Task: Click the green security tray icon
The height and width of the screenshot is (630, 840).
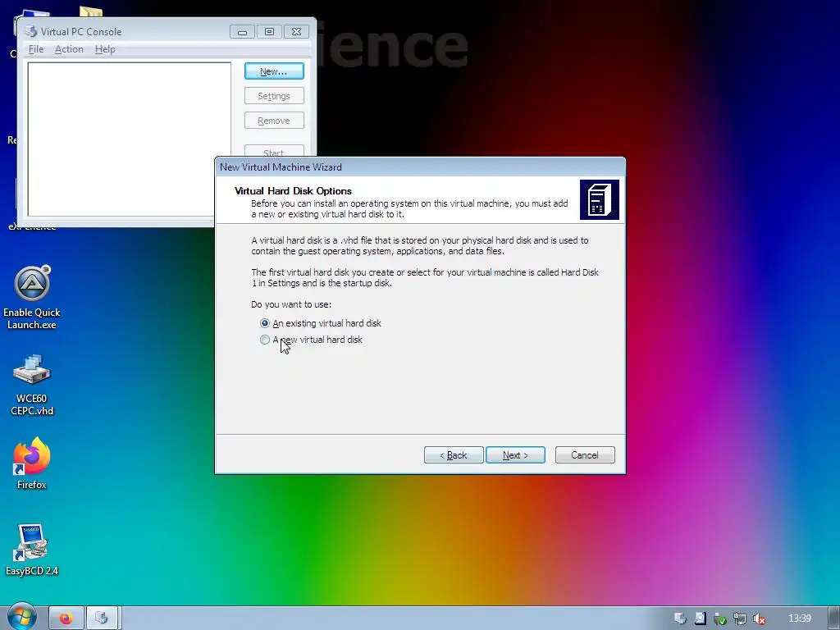Action: [720, 619]
